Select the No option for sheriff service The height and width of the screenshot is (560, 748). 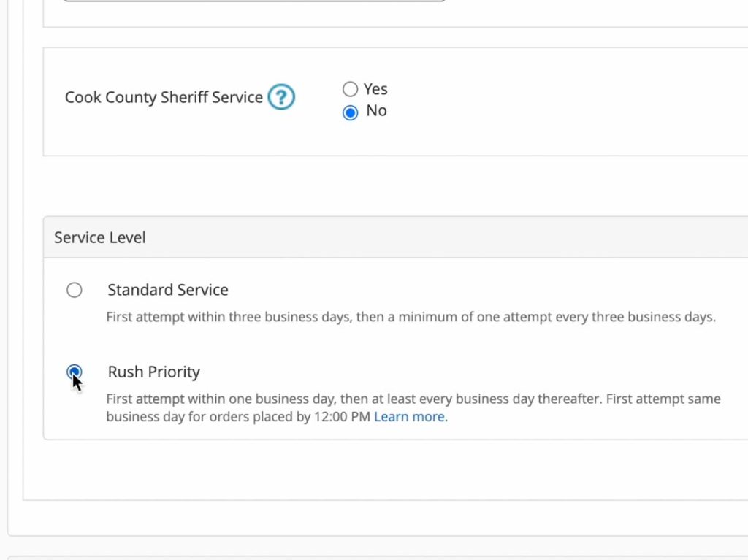[350, 112]
